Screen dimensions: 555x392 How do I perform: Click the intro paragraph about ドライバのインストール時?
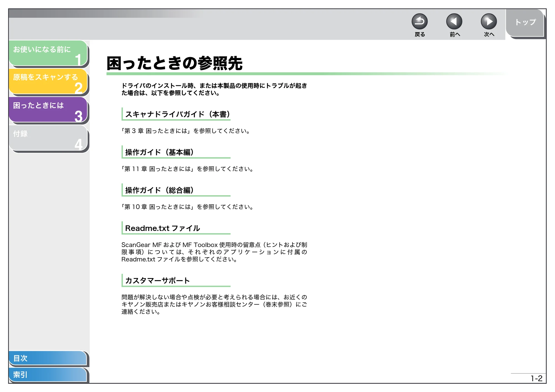click(x=214, y=89)
